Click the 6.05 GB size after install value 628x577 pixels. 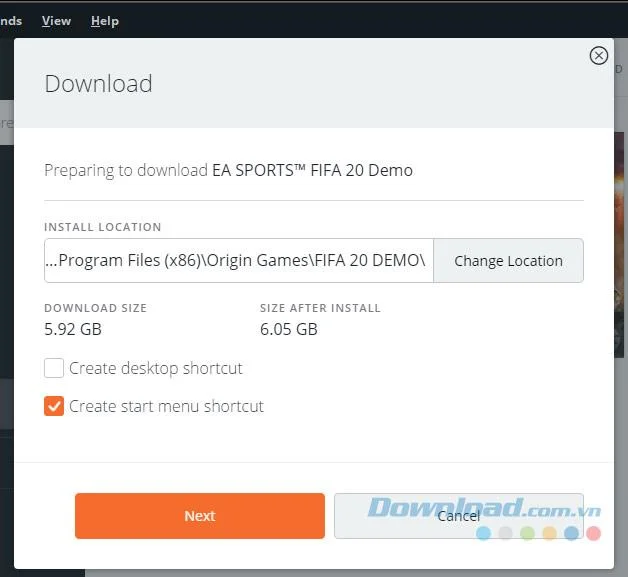pyautogui.click(x=289, y=329)
